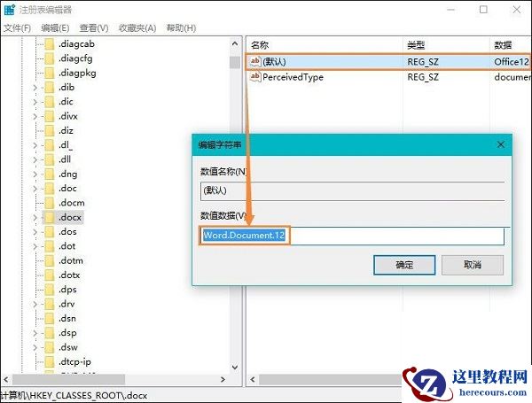Open the 帮助(H) menu
Viewport: 532px width, 403px height.
coord(181,27)
